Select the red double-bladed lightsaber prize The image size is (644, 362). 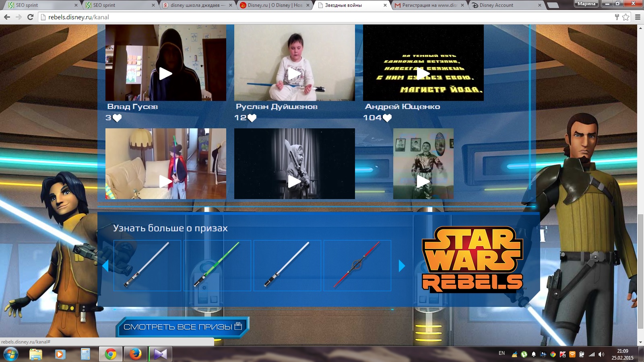(357, 265)
